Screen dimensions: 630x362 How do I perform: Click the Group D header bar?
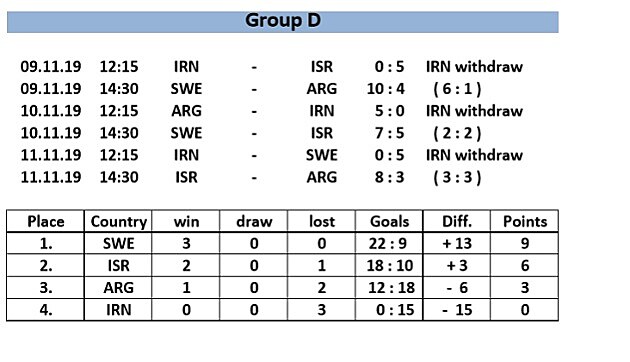click(x=282, y=22)
